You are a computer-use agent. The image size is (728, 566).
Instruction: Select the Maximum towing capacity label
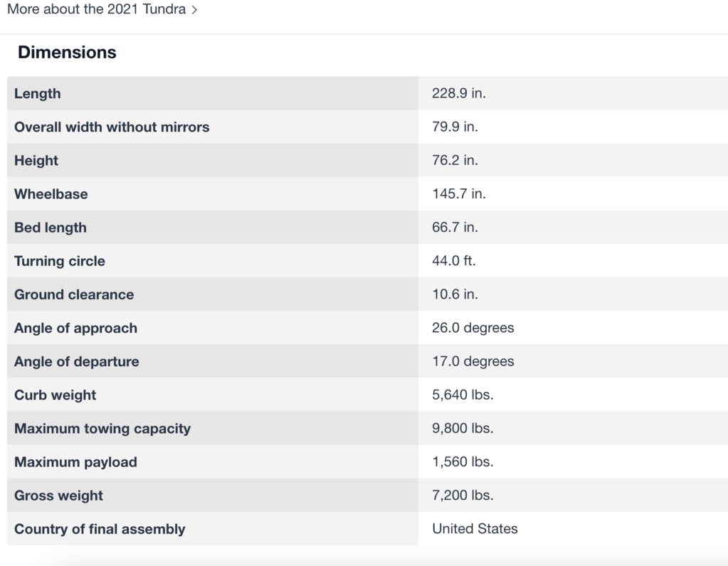[x=102, y=429]
